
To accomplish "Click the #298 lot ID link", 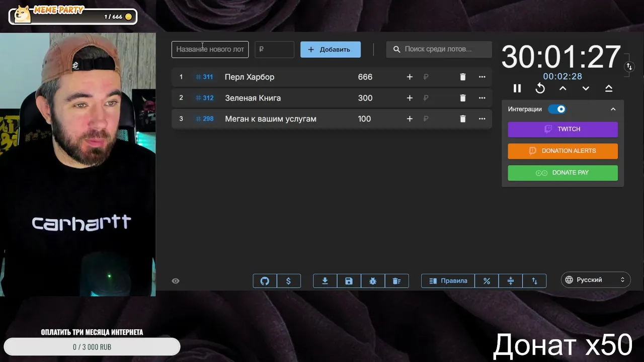I will point(204,119).
